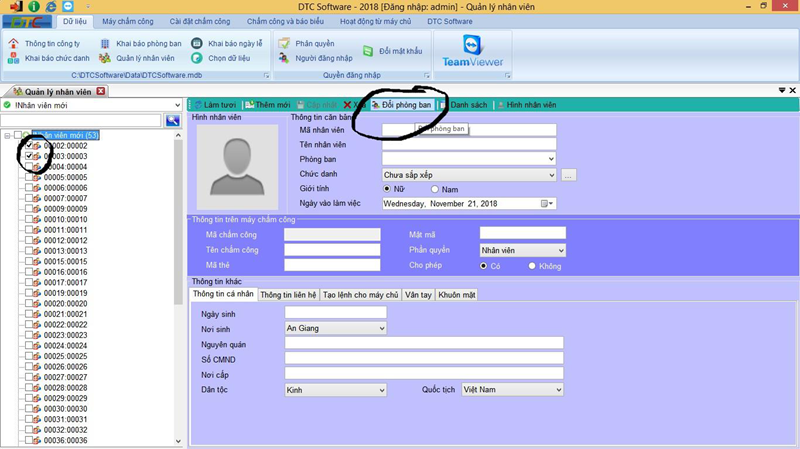The width and height of the screenshot is (800, 449).
Task: Tick the checkbox for employee 00005:00005
Action: pos(29,177)
